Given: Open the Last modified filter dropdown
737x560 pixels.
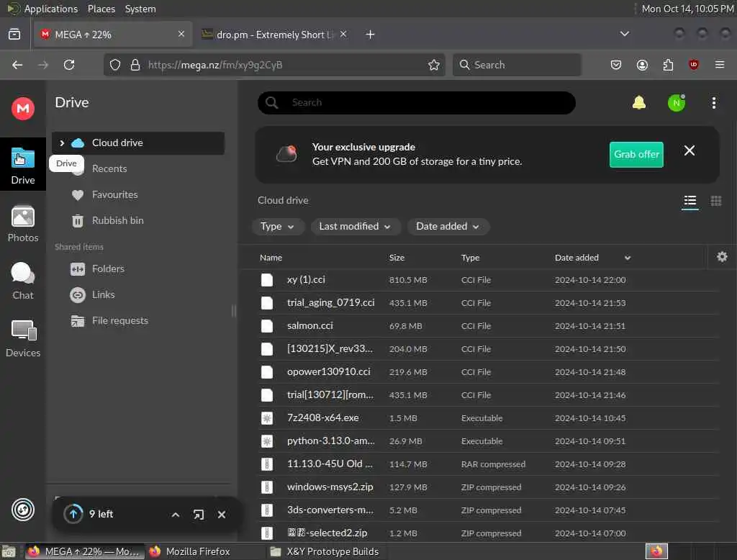Looking at the screenshot, I should pos(355,227).
